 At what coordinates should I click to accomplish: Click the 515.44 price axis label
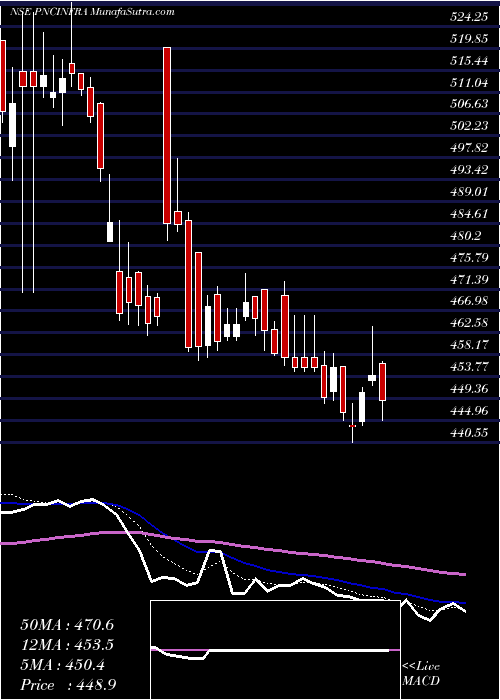(468, 61)
